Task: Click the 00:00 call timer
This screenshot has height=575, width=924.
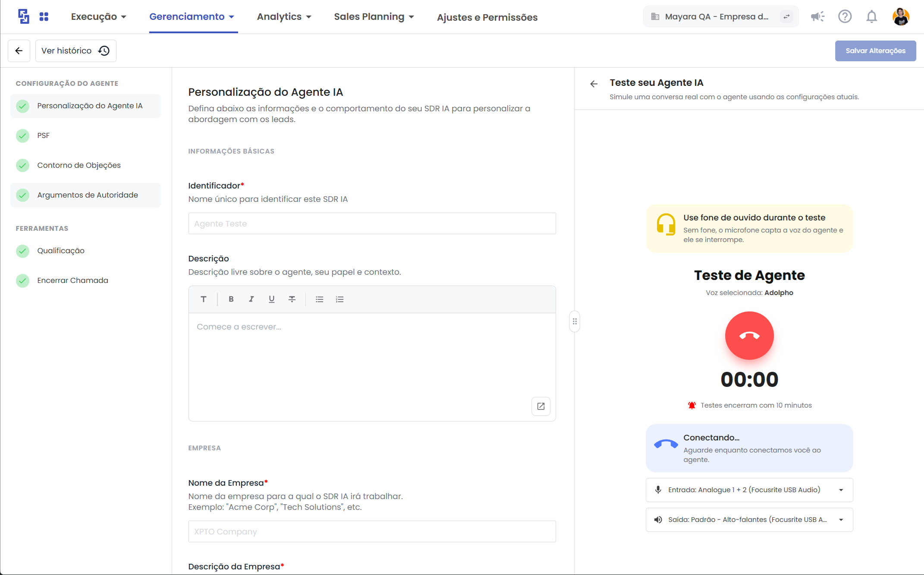Action: pos(749,380)
